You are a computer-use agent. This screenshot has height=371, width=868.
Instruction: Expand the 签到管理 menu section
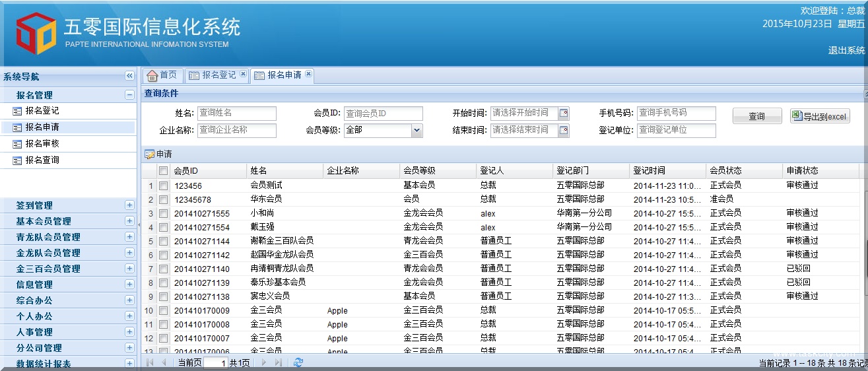129,205
